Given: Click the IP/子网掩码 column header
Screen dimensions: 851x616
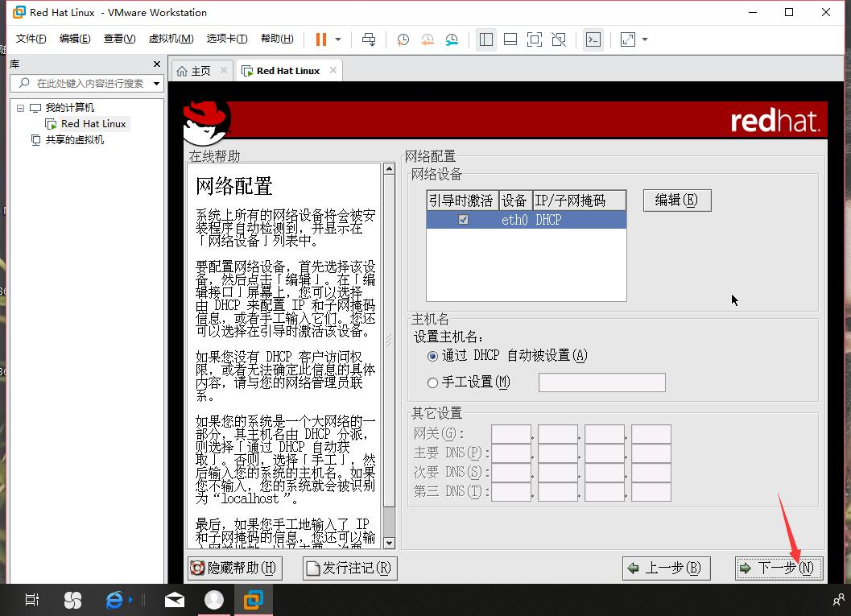Looking at the screenshot, I should pyautogui.click(x=579, y=201).
